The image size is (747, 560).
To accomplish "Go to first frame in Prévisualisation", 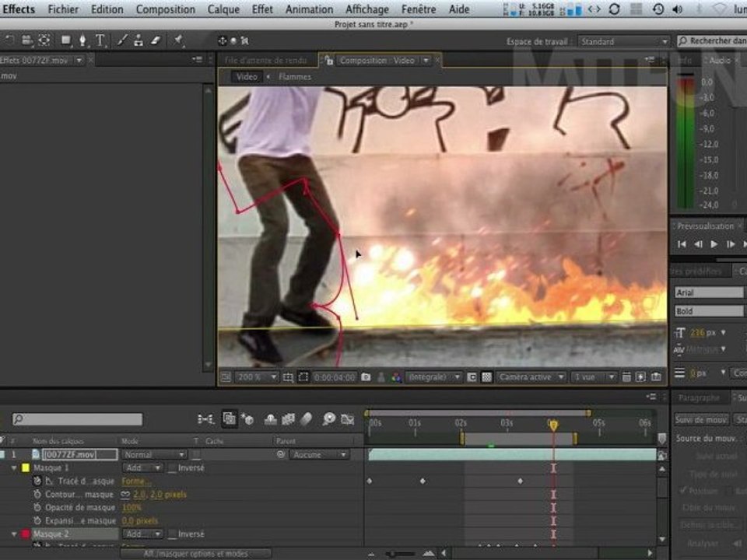I will (682, 244).
